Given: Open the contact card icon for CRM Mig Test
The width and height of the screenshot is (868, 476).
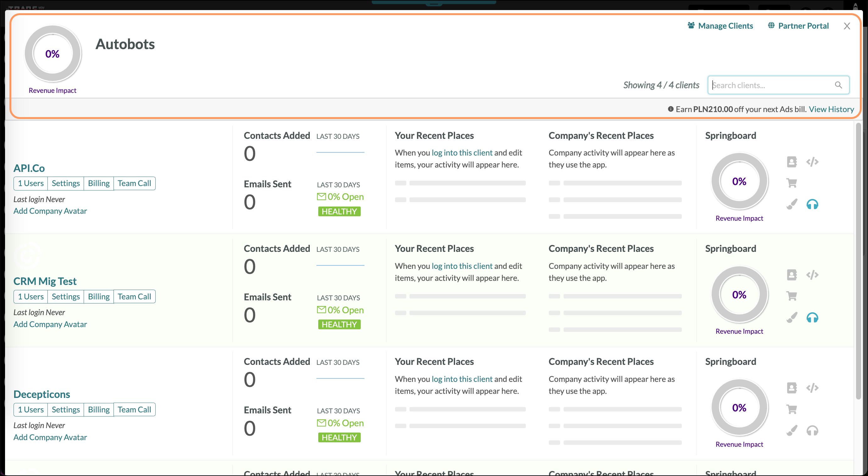Looking at the screenshot, I should click(x=792, y=275).
